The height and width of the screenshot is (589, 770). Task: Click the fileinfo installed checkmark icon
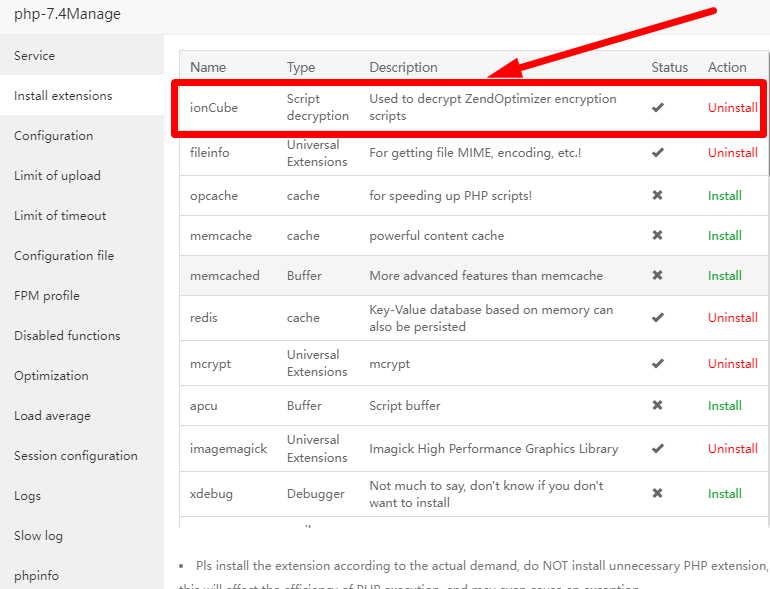click(658, 153)
